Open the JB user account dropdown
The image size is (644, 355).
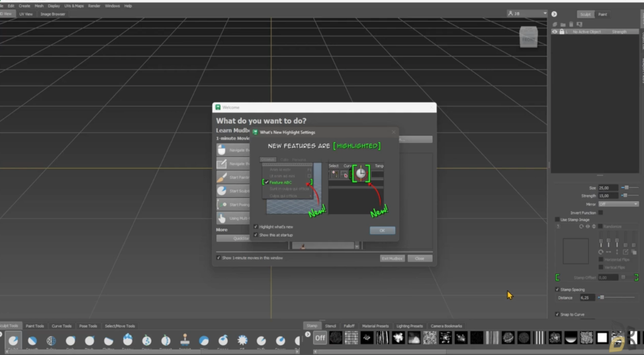(x=527, y=14)
